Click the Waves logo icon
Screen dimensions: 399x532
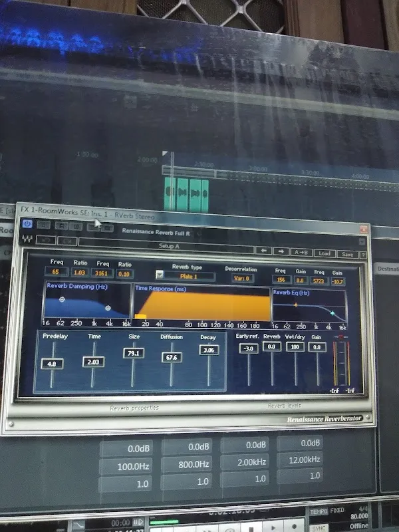pos(27,239)
